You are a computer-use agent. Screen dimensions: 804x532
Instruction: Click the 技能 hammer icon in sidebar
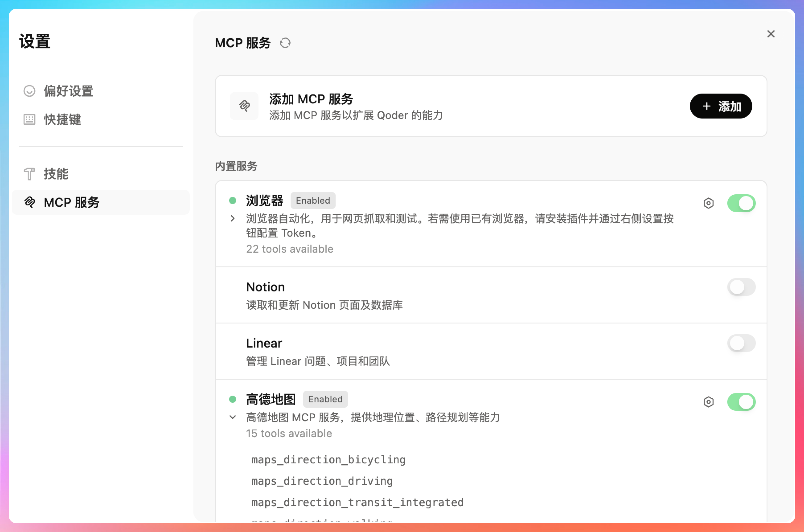[29, 174]
